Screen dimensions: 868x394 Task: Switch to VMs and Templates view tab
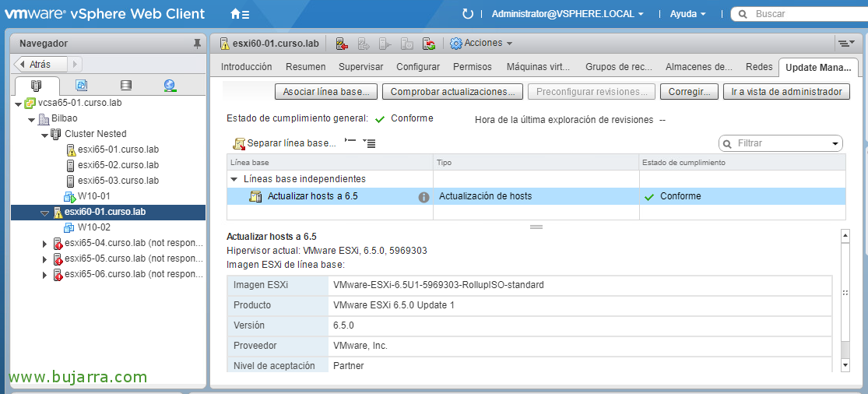(82, 85)
